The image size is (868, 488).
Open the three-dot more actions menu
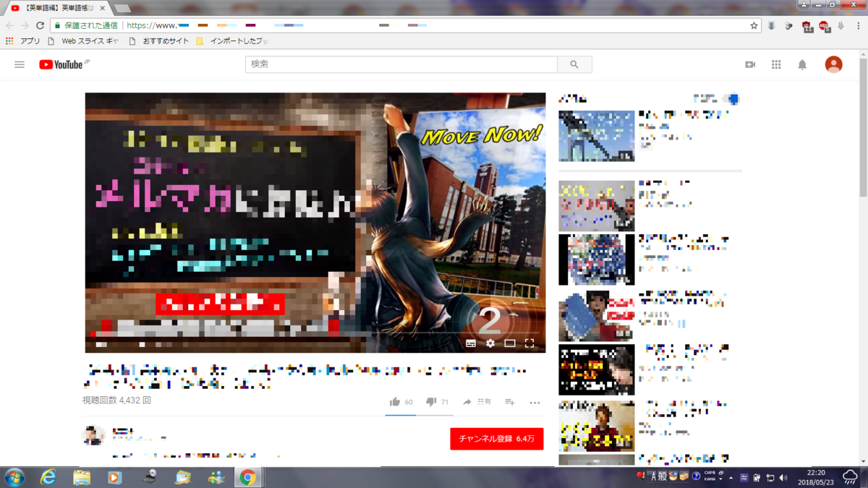tap(535, 403)
